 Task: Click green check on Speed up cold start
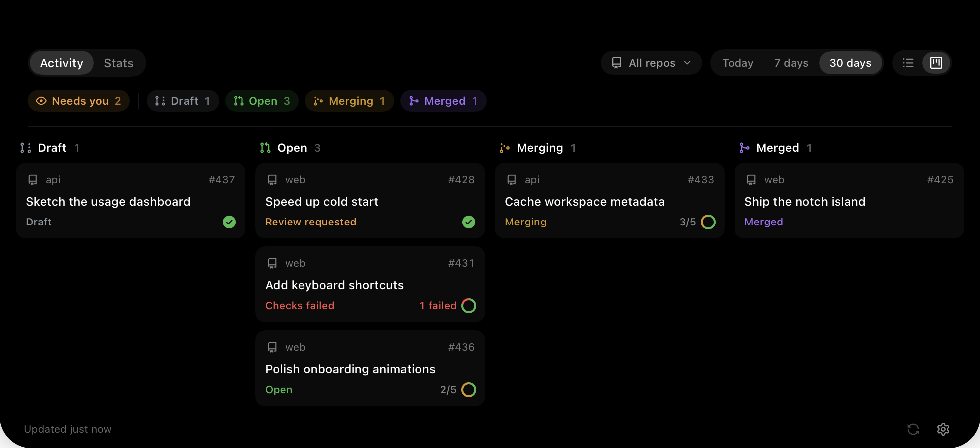pos(469,222)
